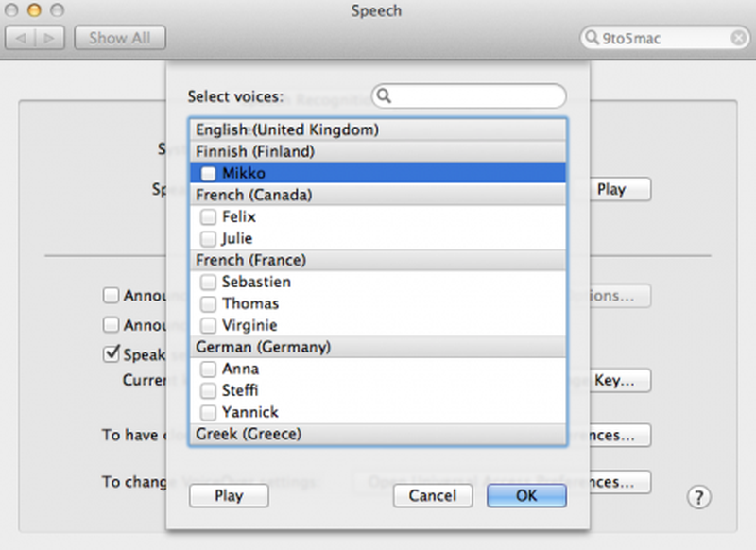The height and width of the screenshot is (550, 756).
Task: Click the Show All toolbar button
Action: coord(119,38)
